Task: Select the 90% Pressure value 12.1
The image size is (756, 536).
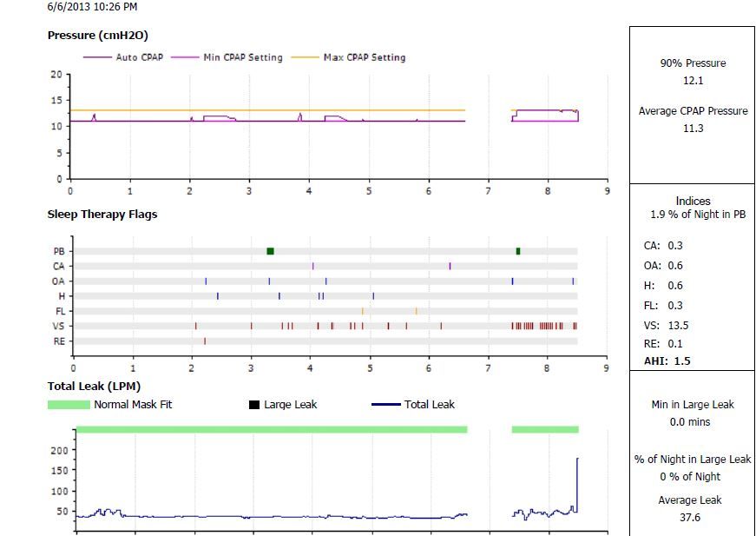Action: (x=693, y=80)
